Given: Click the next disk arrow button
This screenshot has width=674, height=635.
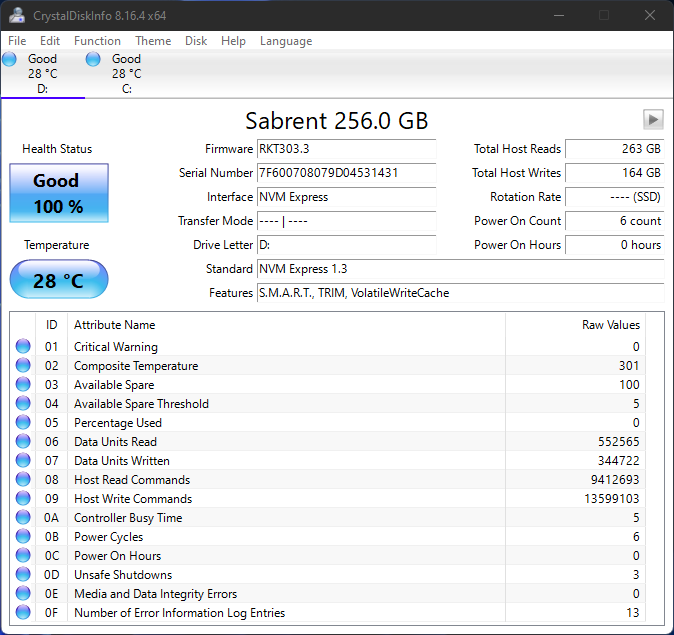Looking at the screenshot, I should tap(653, 119).
